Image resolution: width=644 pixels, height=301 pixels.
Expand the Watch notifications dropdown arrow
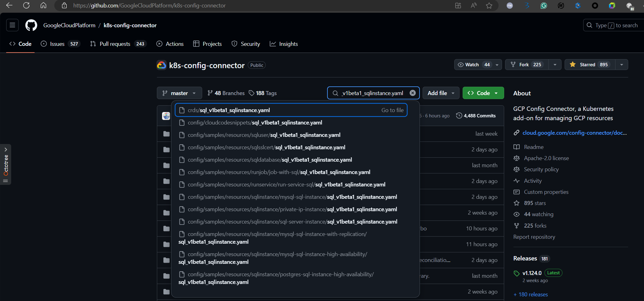pos(497,64)
